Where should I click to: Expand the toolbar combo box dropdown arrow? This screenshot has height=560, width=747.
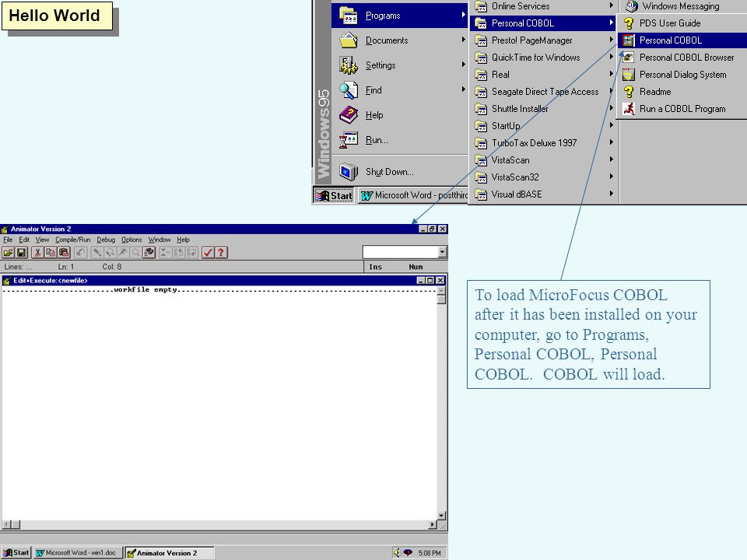click(442, 252)
